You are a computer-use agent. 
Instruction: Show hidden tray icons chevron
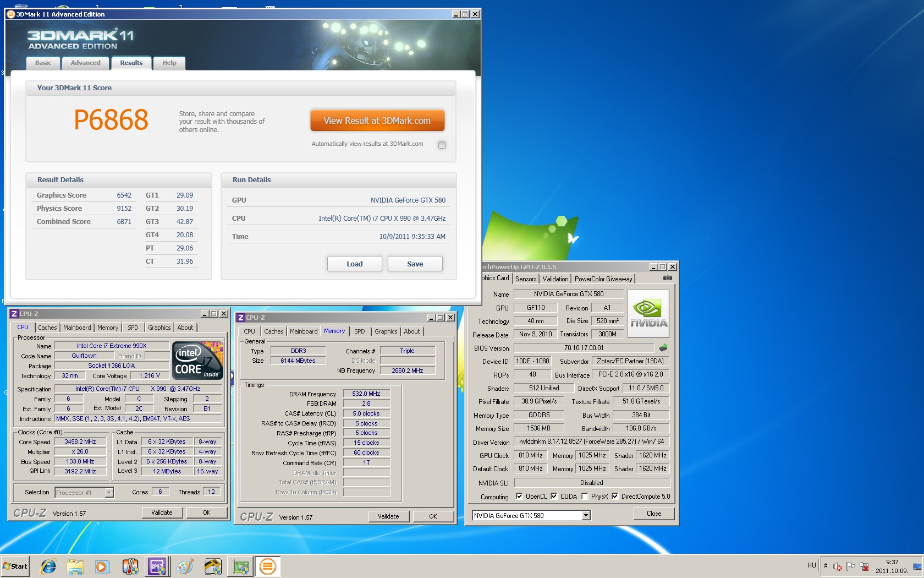[x=826, y=566]
